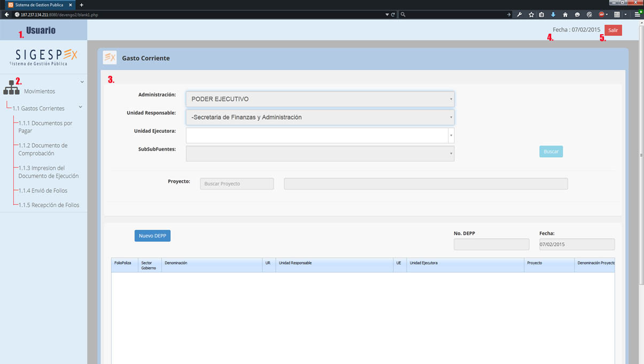Click the Salir logout button
Screen dimensions: 644x364
coord(613,30)
